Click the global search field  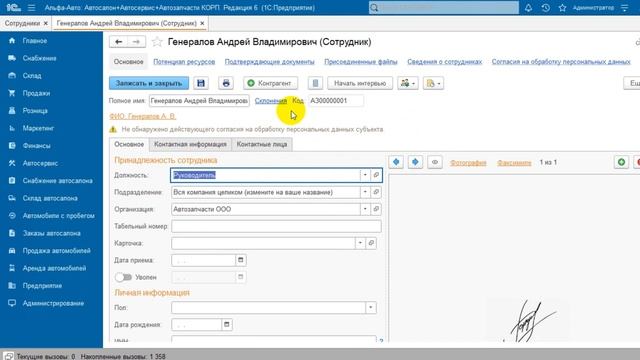(444, 8)
